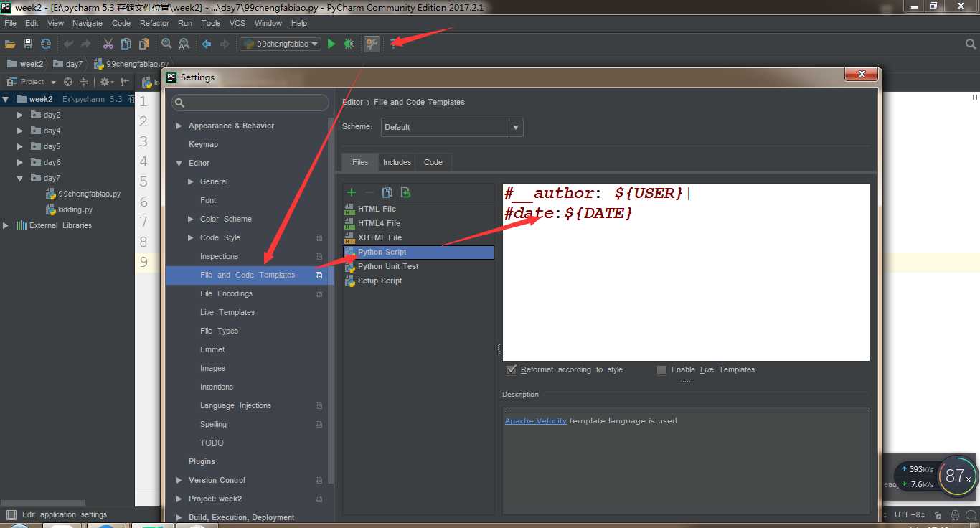The height and width of the screenshot is (528, 980).
Task: Click the Scroll from Source target icon
Action: [68, 82]
